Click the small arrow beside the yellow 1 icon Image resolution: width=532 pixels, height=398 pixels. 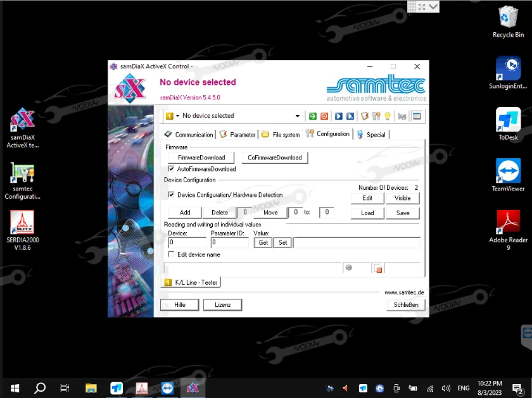coord(177,116)
